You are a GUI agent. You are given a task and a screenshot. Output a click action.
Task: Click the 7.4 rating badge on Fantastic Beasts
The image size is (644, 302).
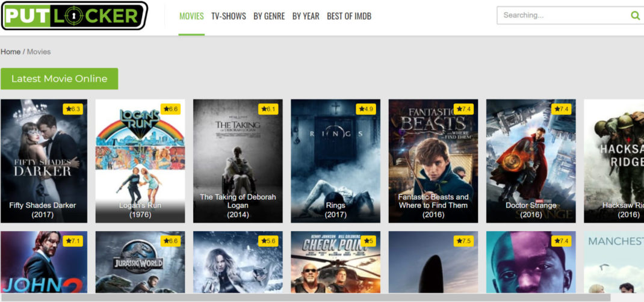[463, 109]
